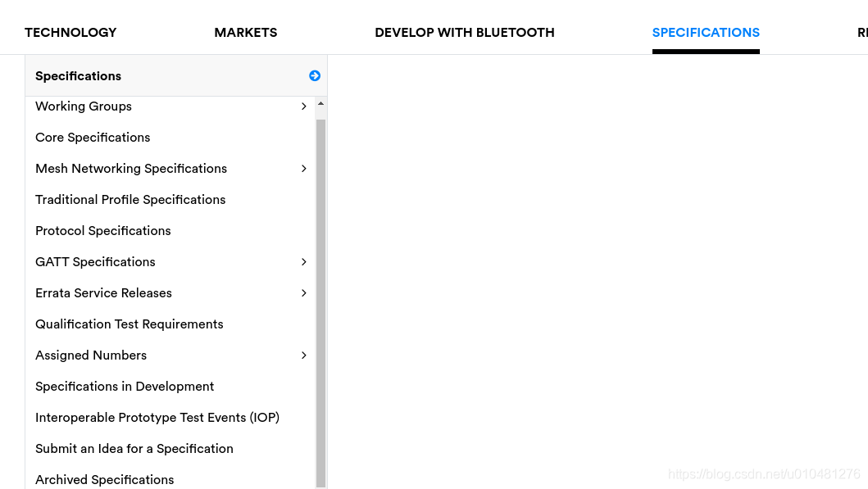Open Specifications in Development

pyautogui.click(x=125, y=386)
